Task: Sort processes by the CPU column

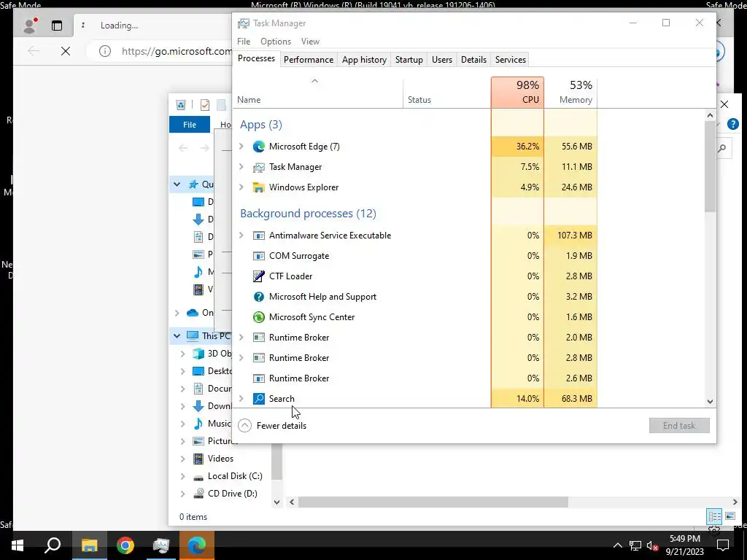Action: [517, 93]
